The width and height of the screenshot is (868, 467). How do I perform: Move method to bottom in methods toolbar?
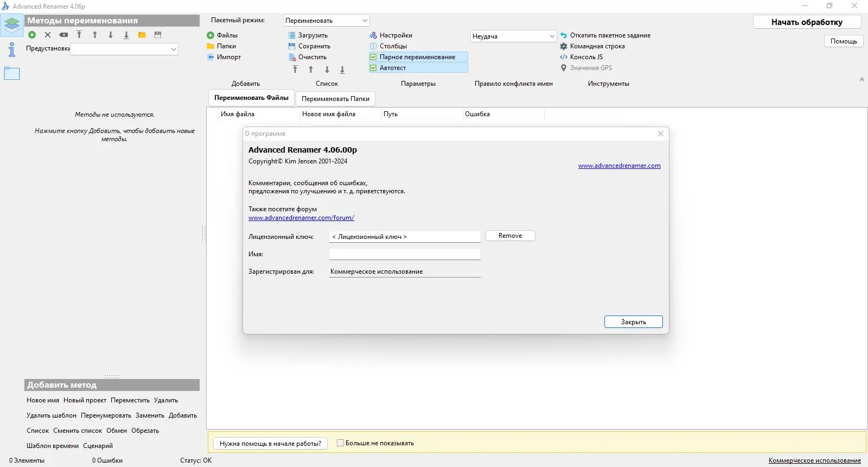pyautogui.click(x=126, y=35)
